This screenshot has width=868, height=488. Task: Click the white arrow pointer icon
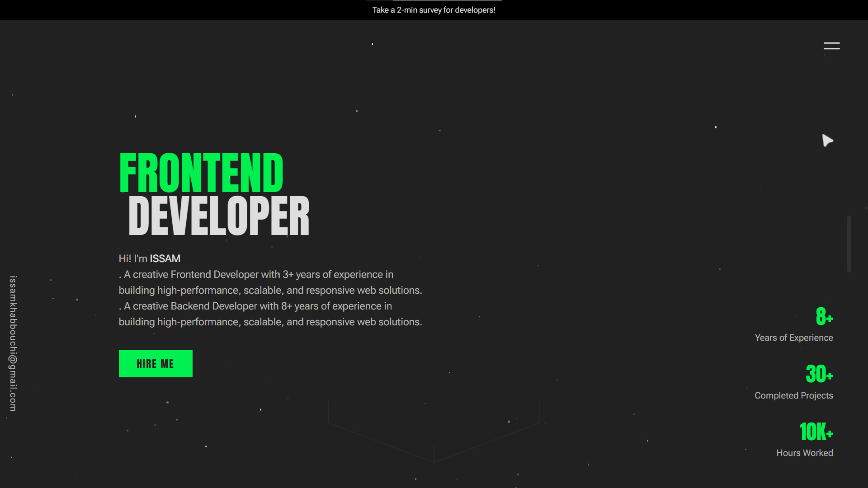[x=827, y=141]
